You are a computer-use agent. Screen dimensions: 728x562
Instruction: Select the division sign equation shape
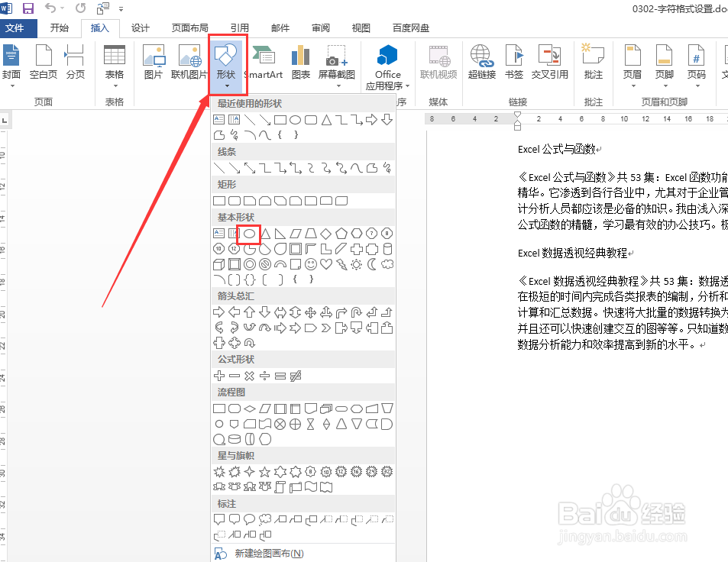pyautogui.click(x=264, y=376)
